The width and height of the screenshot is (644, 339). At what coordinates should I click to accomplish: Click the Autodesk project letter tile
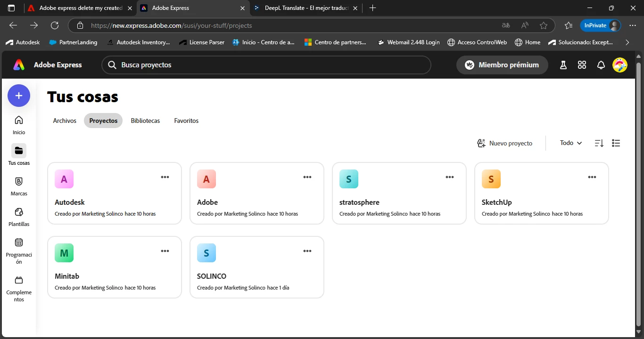tap(64, 179)
